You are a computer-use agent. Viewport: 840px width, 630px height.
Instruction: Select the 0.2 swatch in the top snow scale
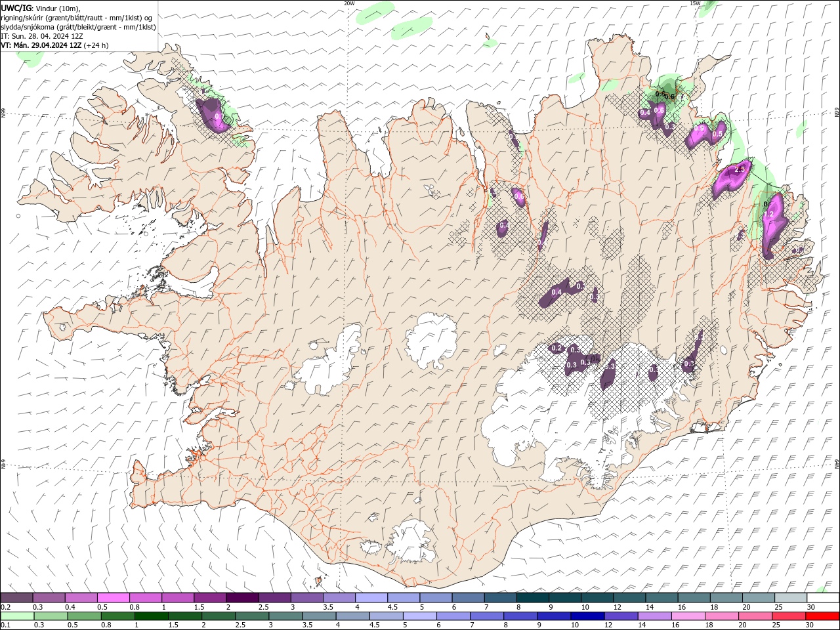click(16, 598)
